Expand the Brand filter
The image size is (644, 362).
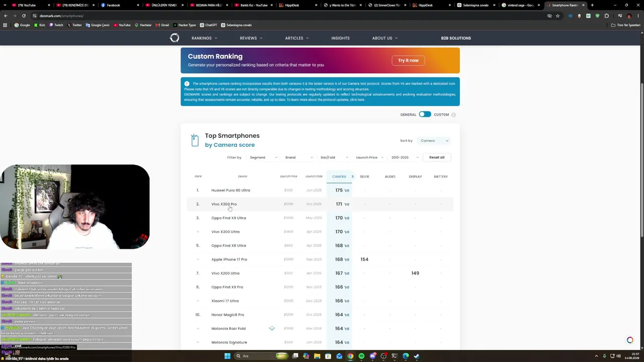point(299,157)
